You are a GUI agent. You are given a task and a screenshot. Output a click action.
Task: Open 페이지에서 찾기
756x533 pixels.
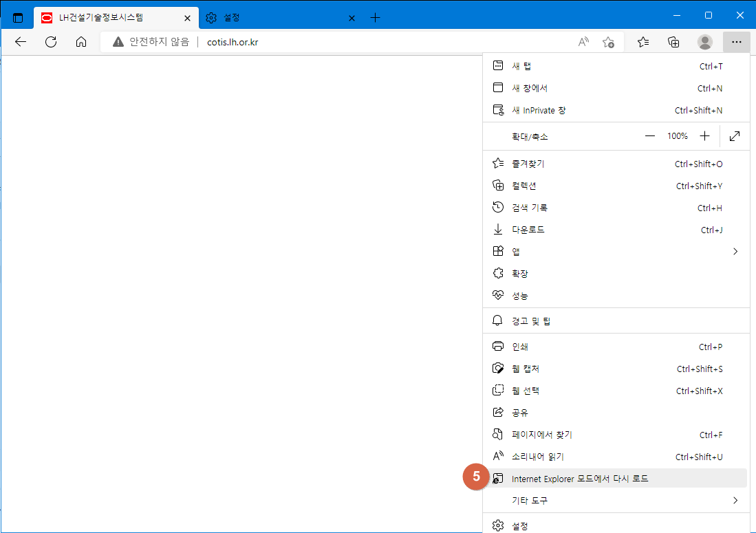[x=616, y=435]
